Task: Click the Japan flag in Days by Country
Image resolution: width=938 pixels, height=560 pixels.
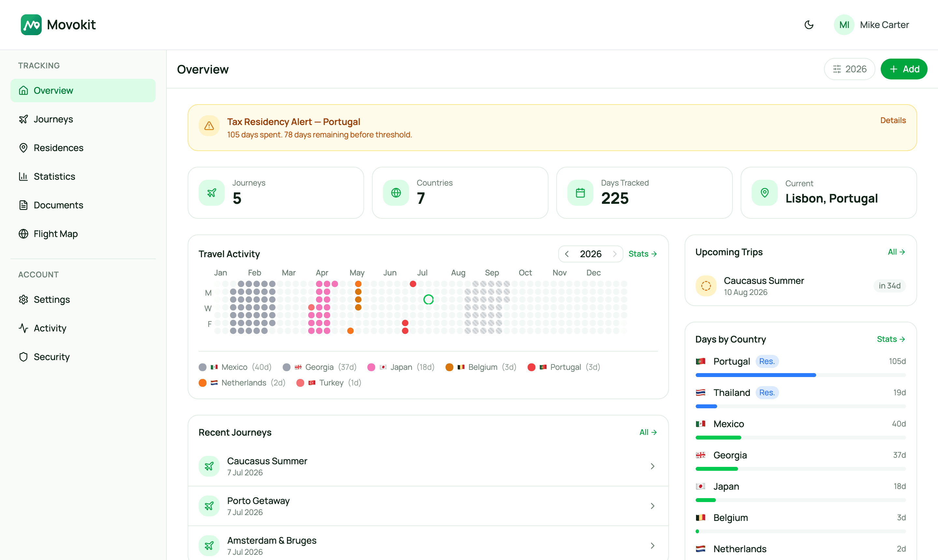Action: 700,486
